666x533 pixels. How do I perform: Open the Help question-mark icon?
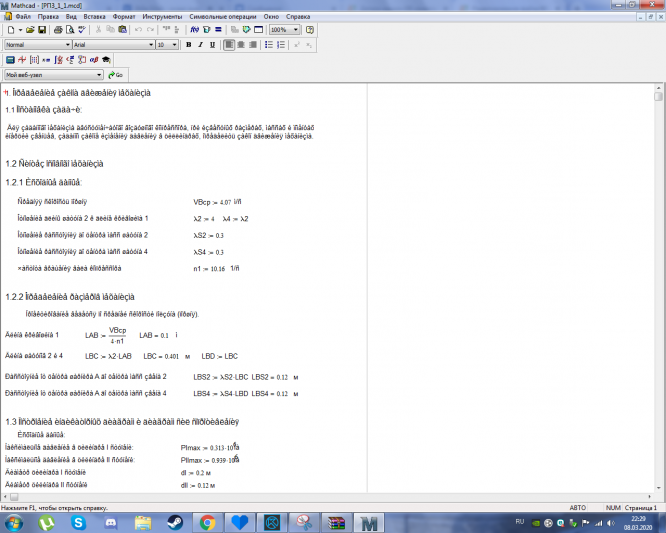point(310,30)
